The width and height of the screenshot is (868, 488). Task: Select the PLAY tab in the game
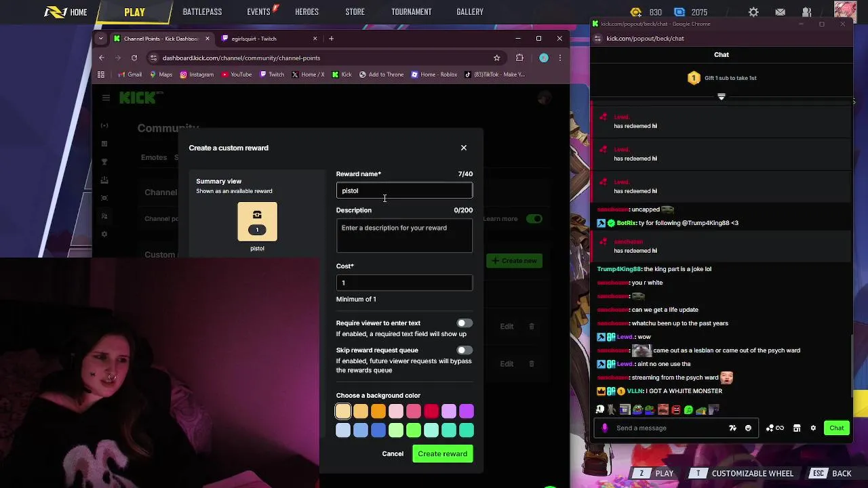coord(134,12)
